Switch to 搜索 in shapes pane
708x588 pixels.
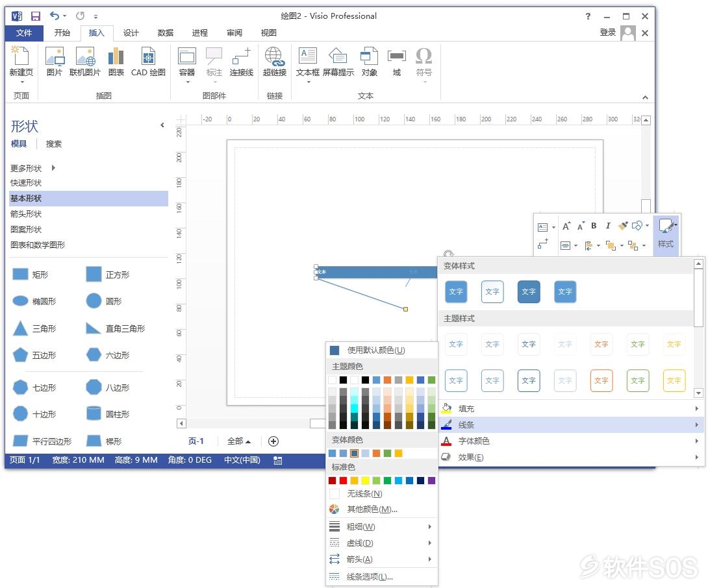(54, 144)
